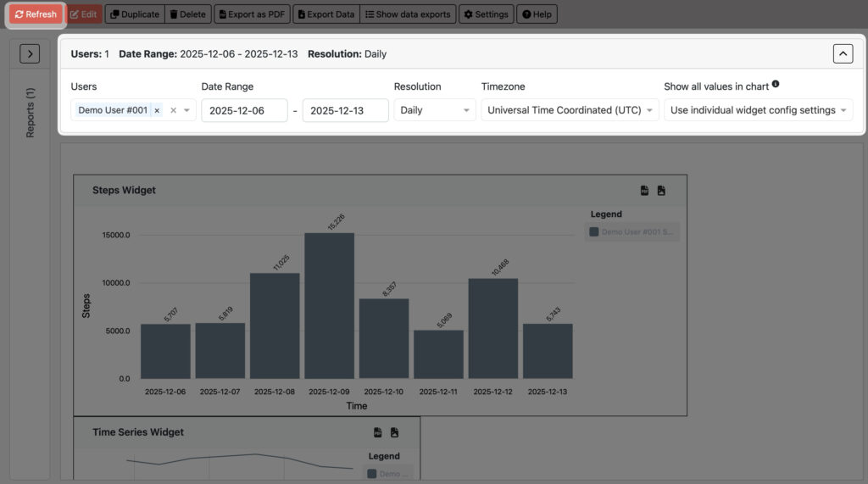Remove Demo User #001 tag with its x
868x484 pixels.
pyautogui.click(x=157, y=110)
